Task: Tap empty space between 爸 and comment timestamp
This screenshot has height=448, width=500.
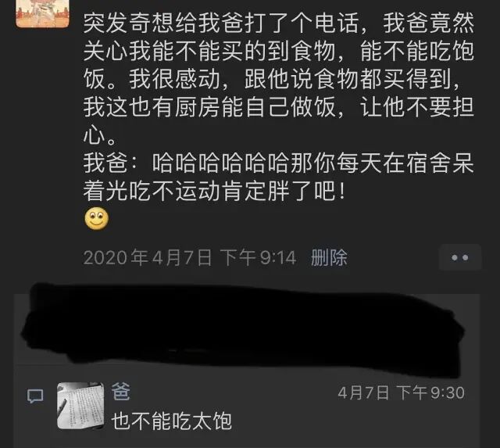Action: (x=234, y=392)
